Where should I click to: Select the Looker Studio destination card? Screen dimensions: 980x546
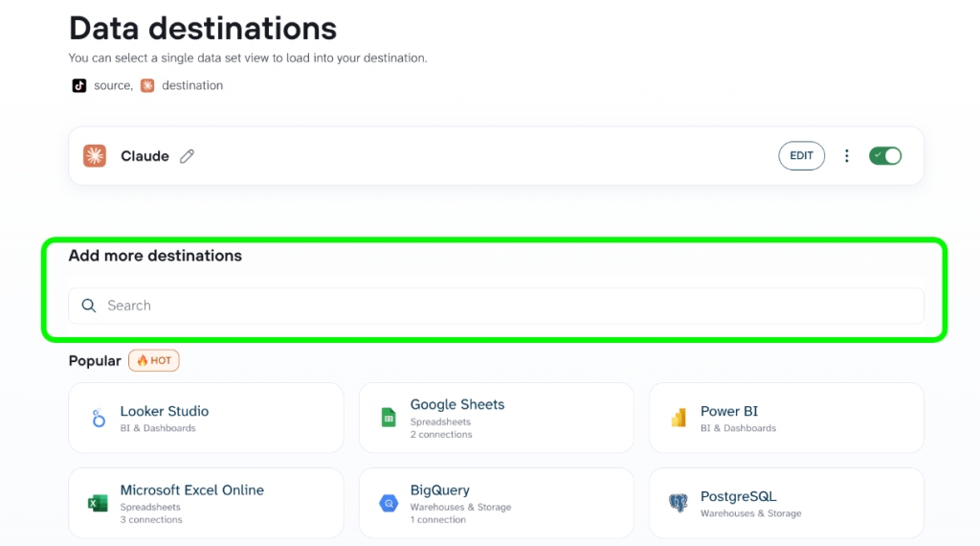coord(207,418)
